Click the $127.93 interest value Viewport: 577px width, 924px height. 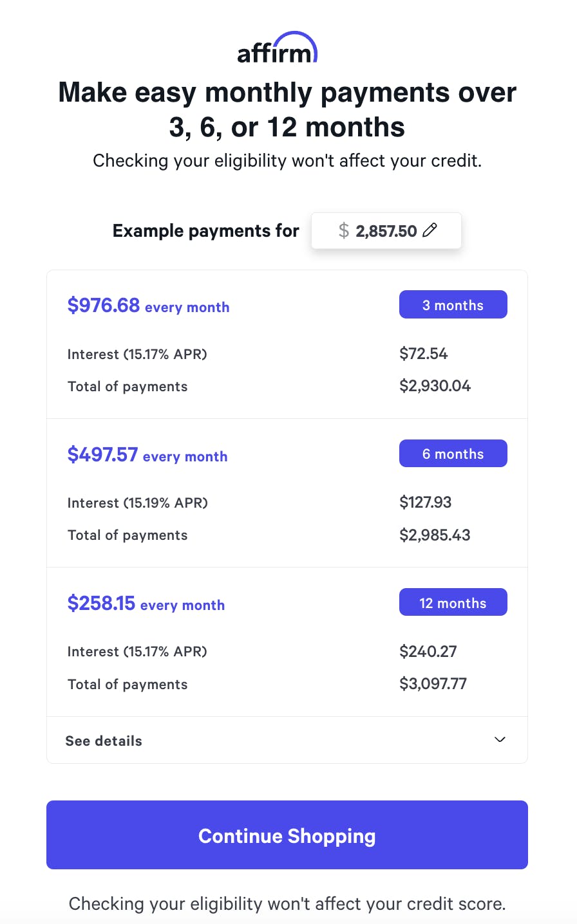(x=425, y=503)
